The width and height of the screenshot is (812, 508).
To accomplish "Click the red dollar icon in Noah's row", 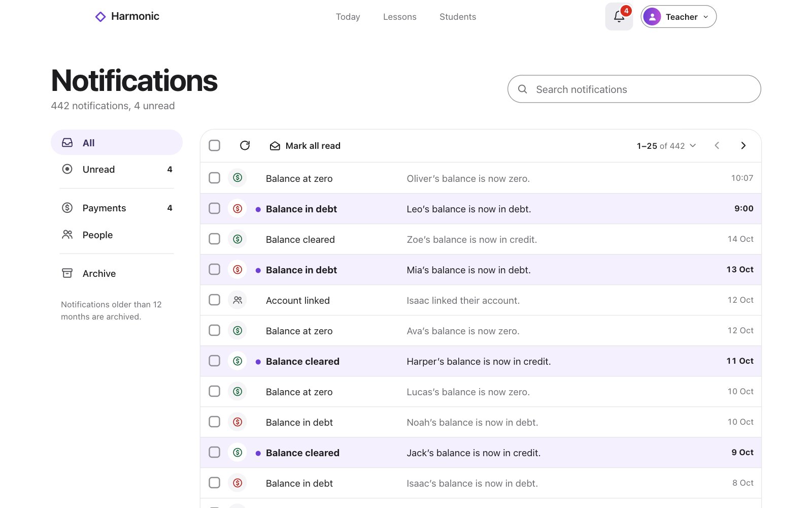I will point(238,422).
